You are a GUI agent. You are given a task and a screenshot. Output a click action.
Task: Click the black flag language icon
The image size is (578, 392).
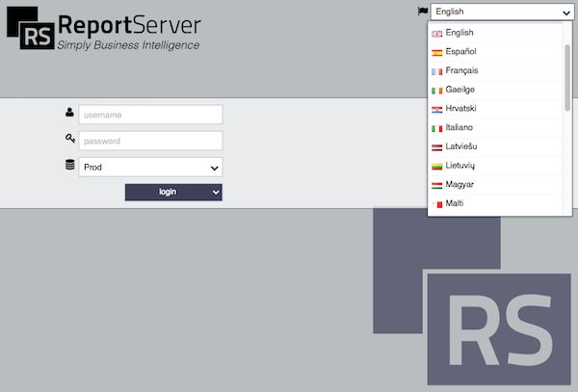pyautogui.click(x=423, y=12)
